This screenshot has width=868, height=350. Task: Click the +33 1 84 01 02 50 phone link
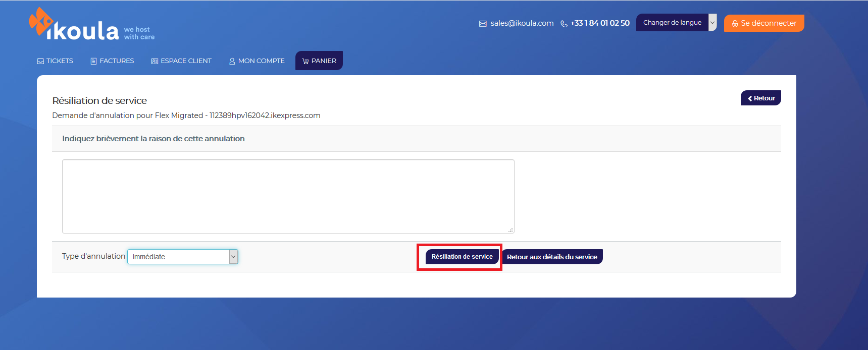(600, 23)
